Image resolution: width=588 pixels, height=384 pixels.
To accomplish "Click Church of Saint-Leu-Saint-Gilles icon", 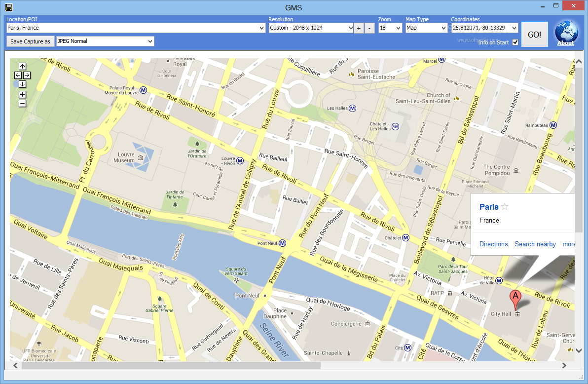I will pos(457,98).
